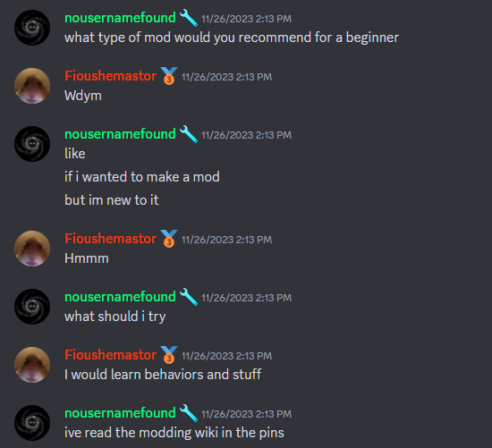Open galaxy avatar beside "what should i try"

(32, 307)
